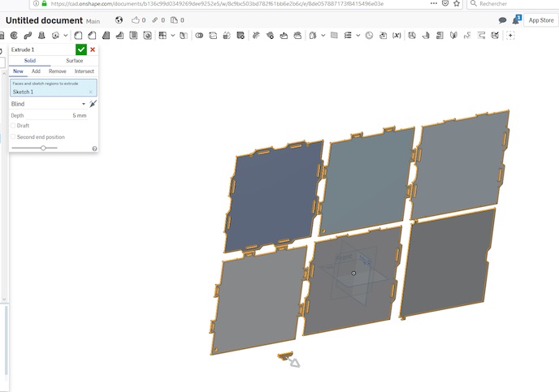
Task: Select the Mirror tool icon
Action: [184, 35]
